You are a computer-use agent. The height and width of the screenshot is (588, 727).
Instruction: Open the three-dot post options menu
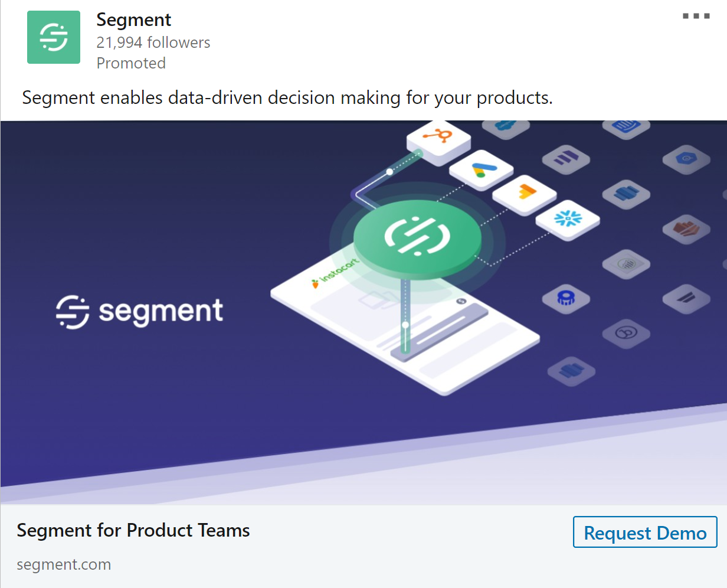(x=696, y=16)
